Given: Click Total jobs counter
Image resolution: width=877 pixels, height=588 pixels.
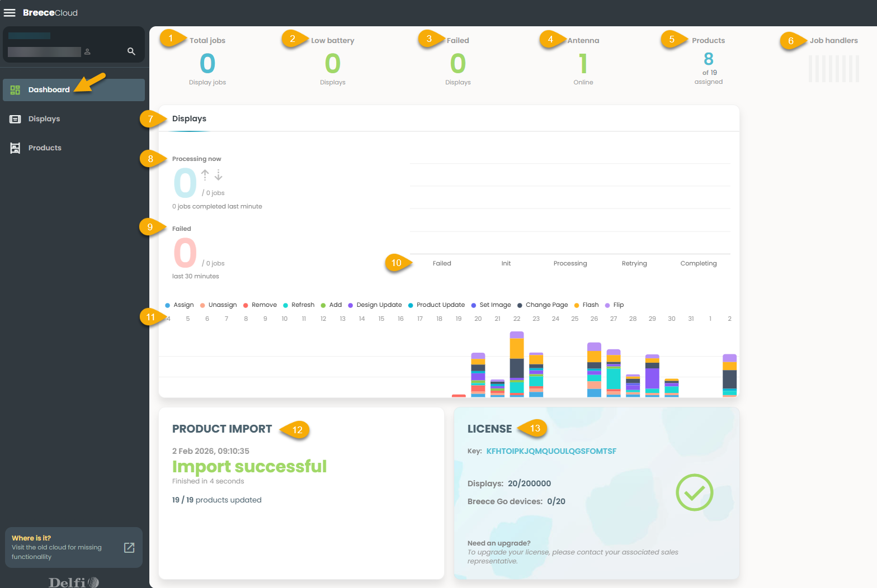Looking at the screenshot, I should 208,63.
